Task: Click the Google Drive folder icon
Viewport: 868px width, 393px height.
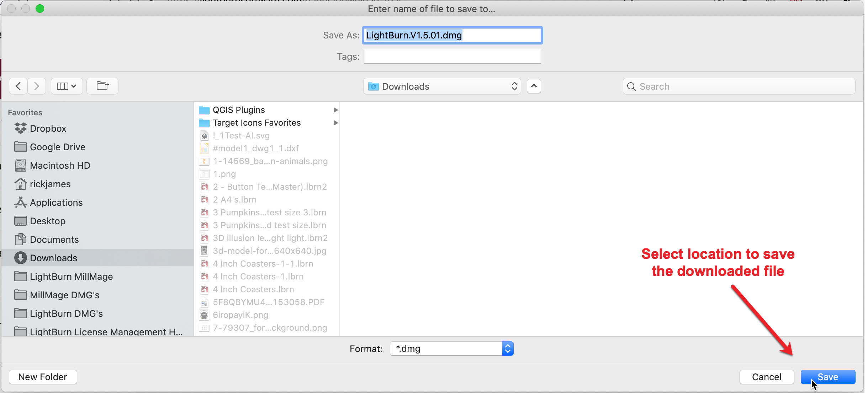Action: pos(21,147)
